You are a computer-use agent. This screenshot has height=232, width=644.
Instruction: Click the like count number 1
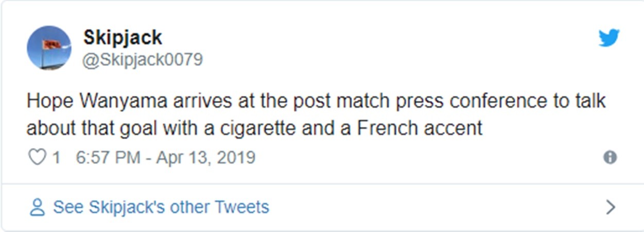[56, 157]
